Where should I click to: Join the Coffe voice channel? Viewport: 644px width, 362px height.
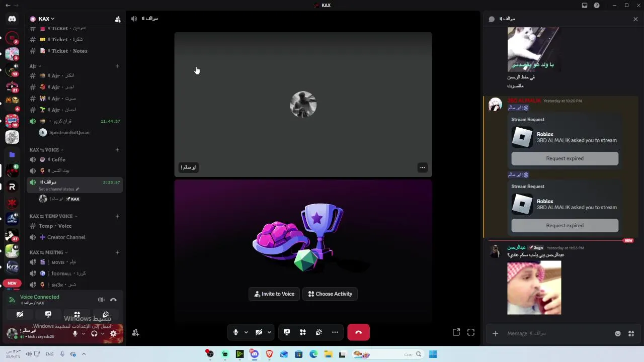pyautogui.click(x=75, y=159)
